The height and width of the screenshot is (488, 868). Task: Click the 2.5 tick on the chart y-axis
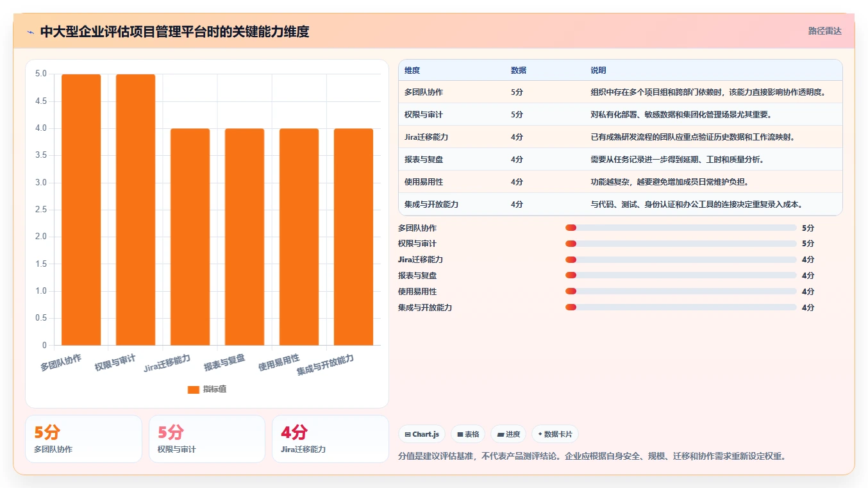pyautogui.click(x=41, y=210)
